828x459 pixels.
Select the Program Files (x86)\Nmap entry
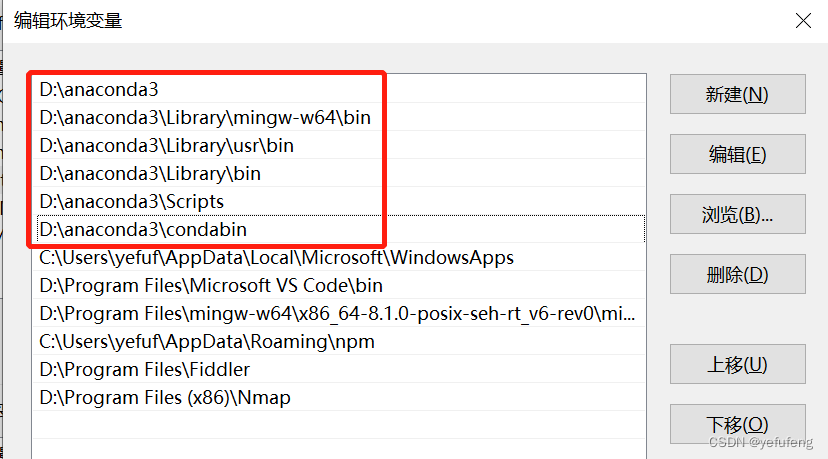pyautogui.click(x=339, y=397)
